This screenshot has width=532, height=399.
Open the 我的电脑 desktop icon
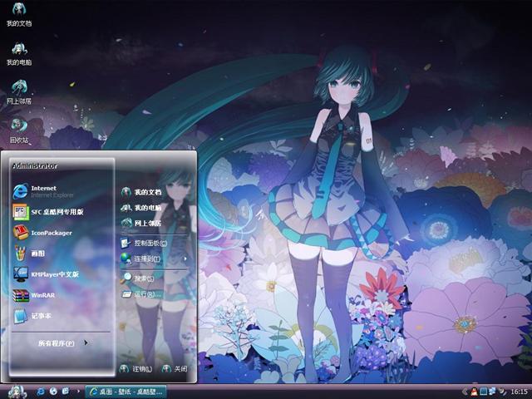pos(19,53)
